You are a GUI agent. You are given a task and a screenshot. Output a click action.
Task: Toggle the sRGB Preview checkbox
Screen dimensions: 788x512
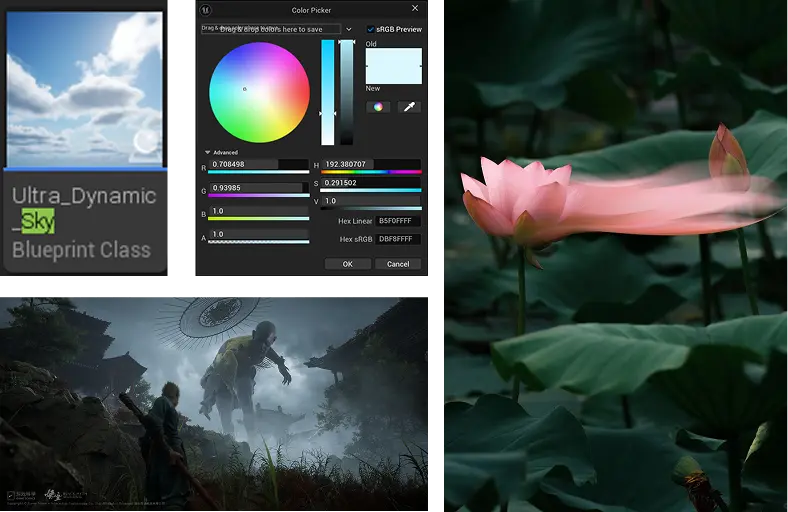[370, 29]
